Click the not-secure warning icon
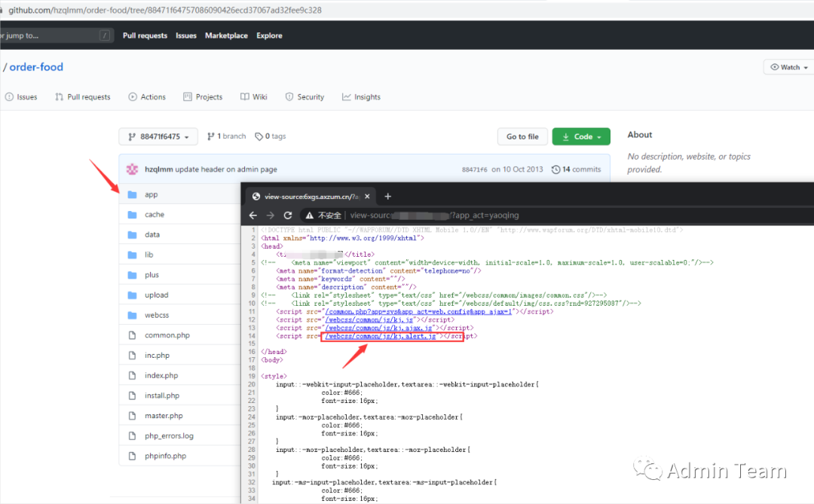This screenshot has width=814, height=504. pyautogui.click(x=310, y=215)
